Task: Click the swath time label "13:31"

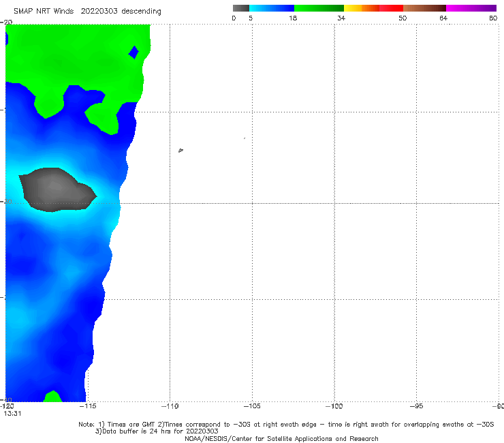Action: click(12, 414)
